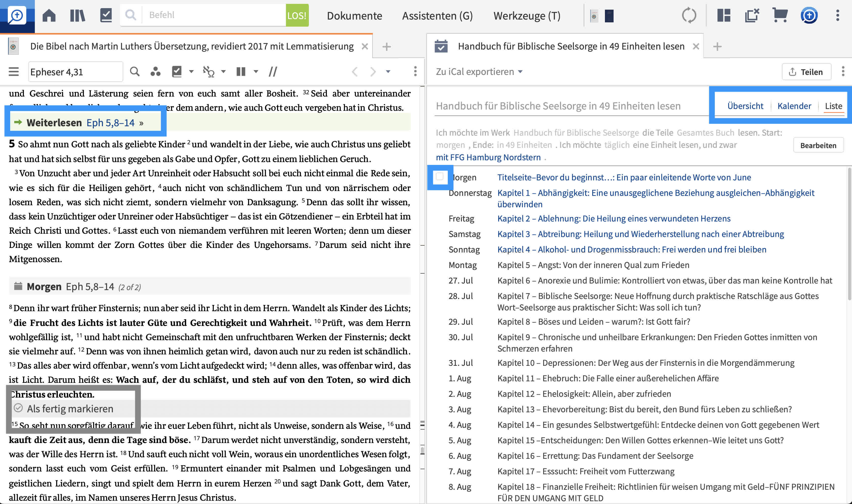Open the Library books icon

(x=78, y=15)
